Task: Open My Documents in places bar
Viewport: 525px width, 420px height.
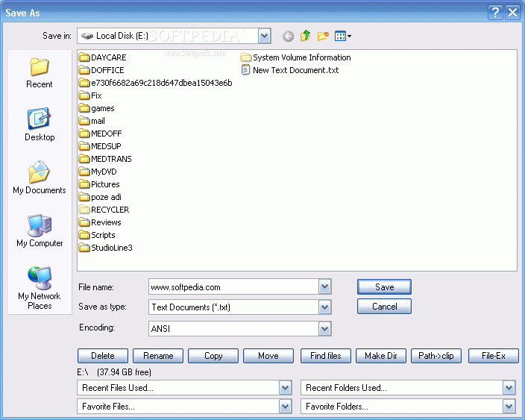Action: click(x=40, y=178)
